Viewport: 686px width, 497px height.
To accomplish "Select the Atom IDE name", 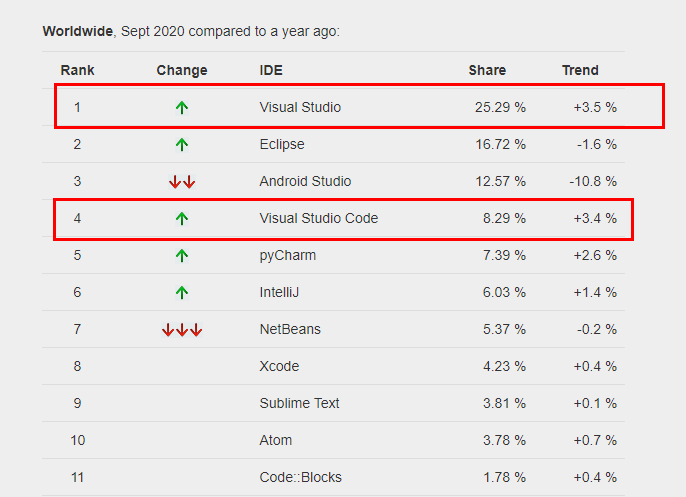I will click(x=276, y=440).
